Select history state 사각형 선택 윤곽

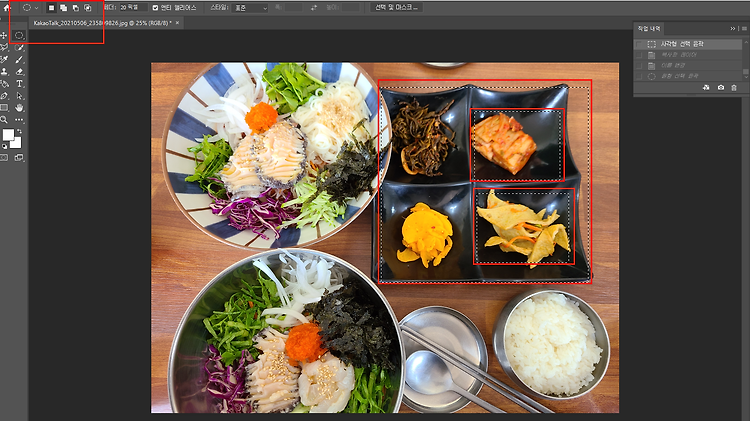point(688,44)
